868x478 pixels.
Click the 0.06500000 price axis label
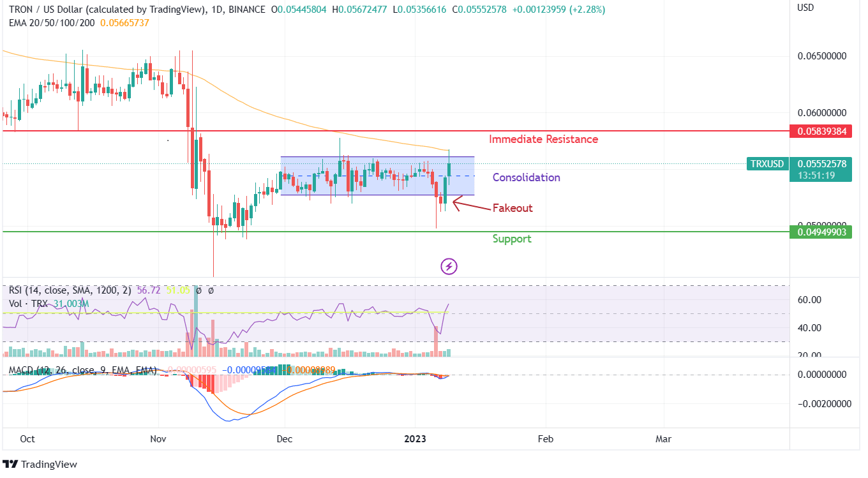pos(822,56)
